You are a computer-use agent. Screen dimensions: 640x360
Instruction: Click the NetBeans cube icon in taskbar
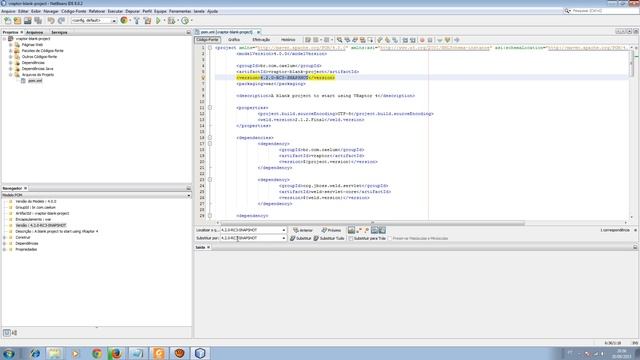pos(200,353)
